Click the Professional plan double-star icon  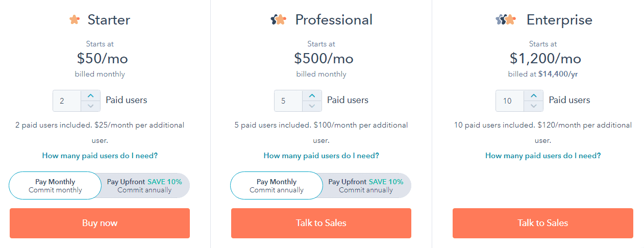(278, 20)
